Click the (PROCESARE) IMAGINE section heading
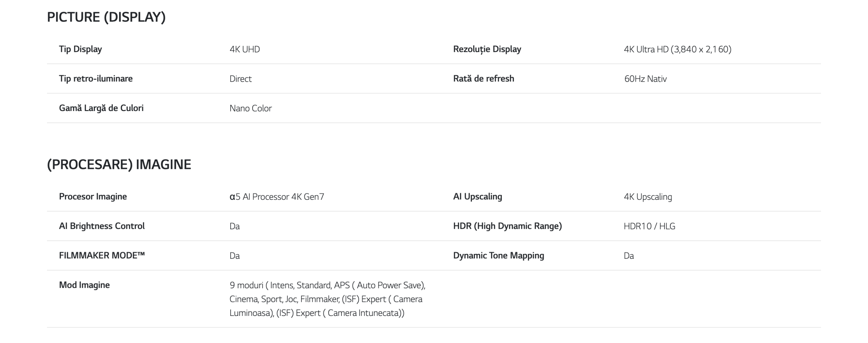 pos(119,165)
